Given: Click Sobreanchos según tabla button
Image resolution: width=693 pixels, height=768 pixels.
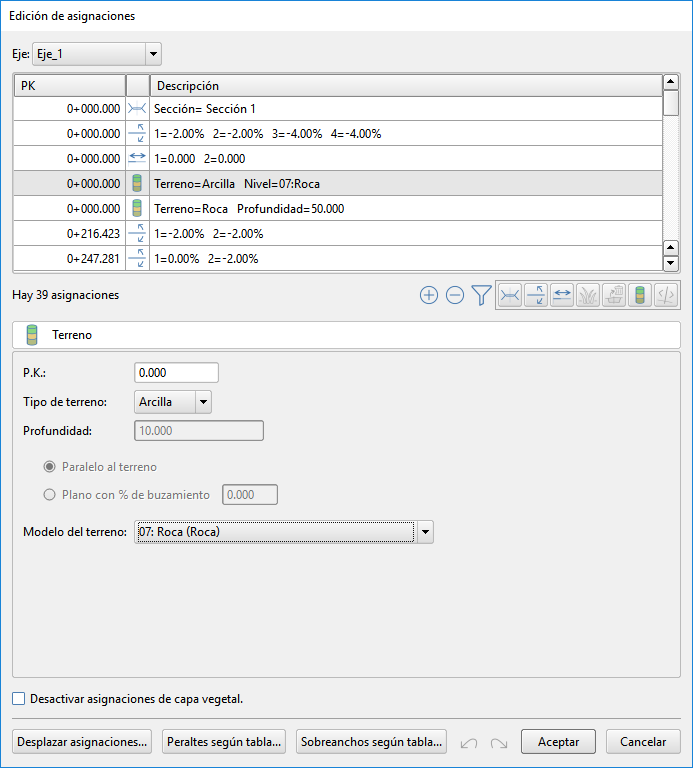Looking at the screenshot, I should (x=371, y=742).
